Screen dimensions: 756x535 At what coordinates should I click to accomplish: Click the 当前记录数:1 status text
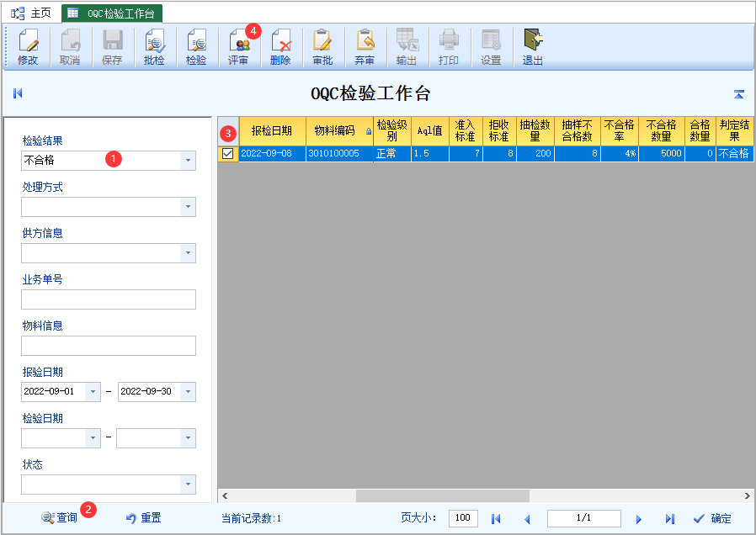(251, 519)
